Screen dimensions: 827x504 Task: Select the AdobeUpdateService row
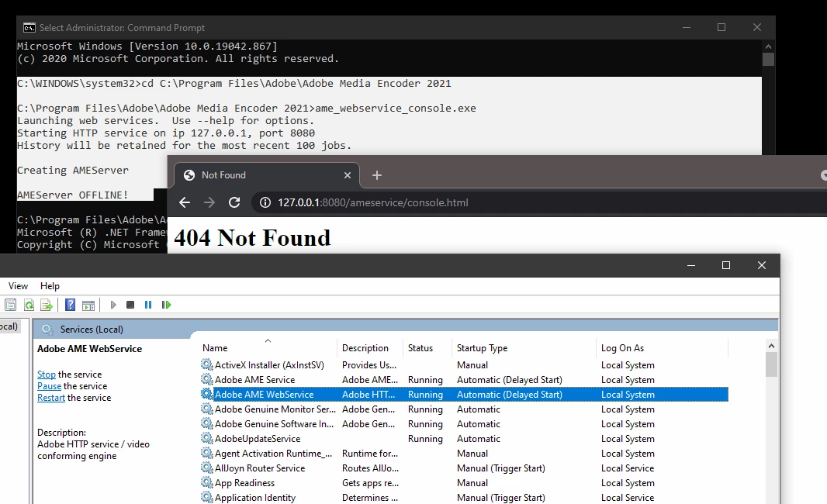[x=464, y=439]
